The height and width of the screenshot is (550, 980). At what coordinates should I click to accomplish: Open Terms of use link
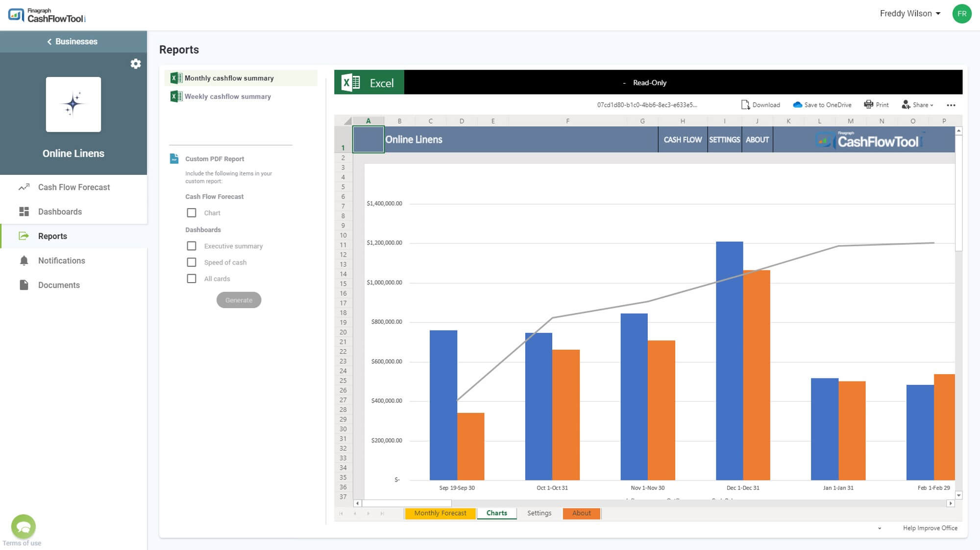point(22,543)
